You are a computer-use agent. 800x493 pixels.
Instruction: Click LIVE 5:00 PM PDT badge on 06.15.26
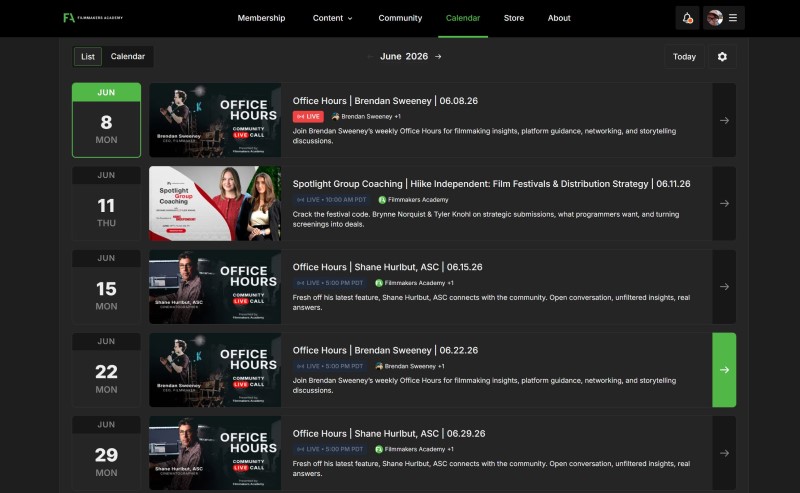coord(330,283)
